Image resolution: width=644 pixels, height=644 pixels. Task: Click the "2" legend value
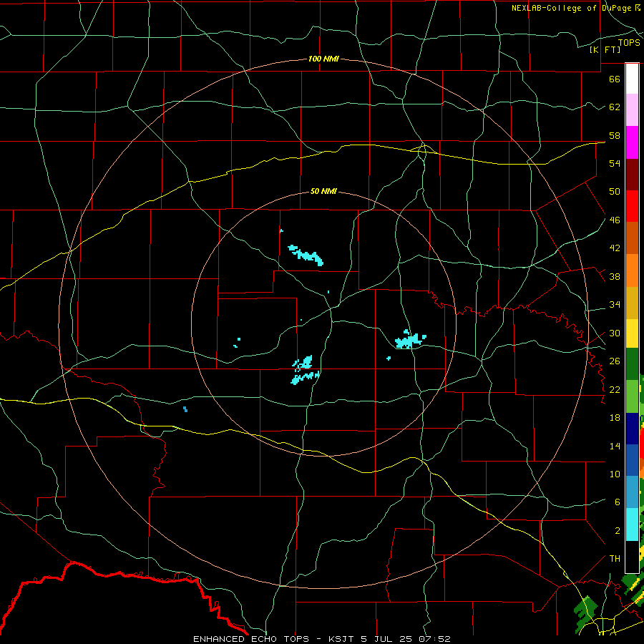tap(618, 531)
